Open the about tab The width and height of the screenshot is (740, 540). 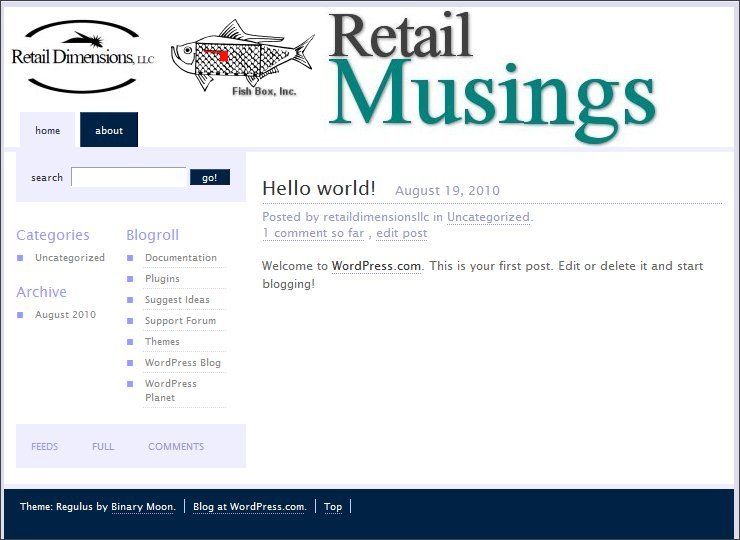pos(109,130)
